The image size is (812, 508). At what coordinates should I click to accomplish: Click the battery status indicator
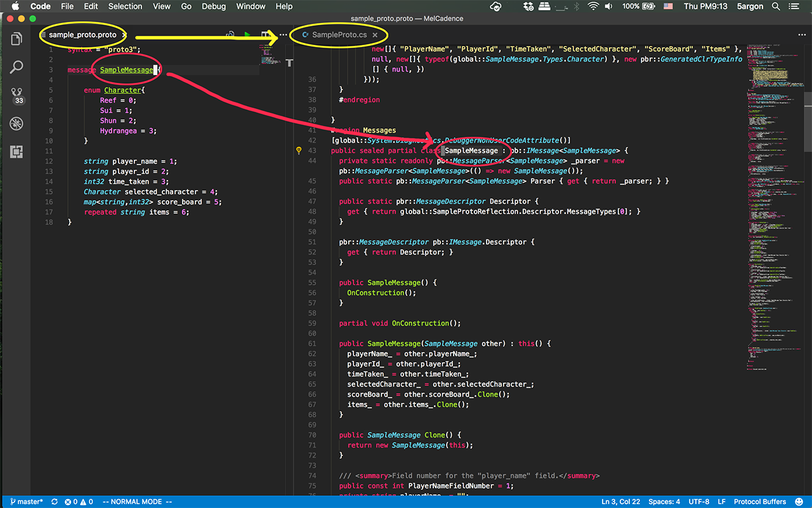639,6
